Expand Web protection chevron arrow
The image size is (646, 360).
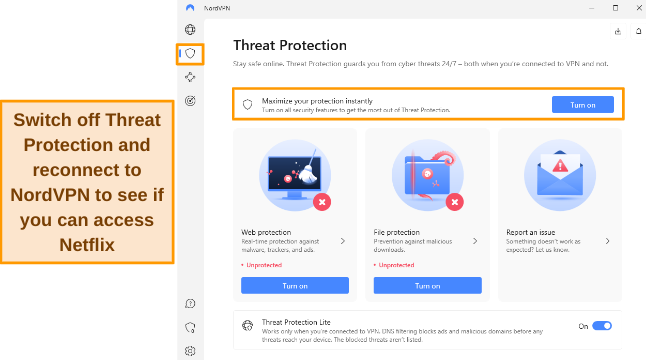point(343,241)
